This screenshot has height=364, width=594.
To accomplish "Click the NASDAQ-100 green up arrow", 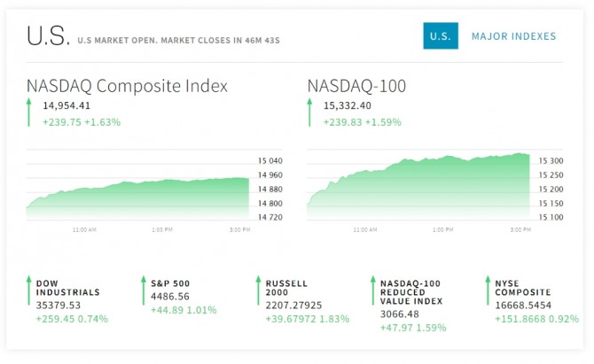I will click(311, 112).
